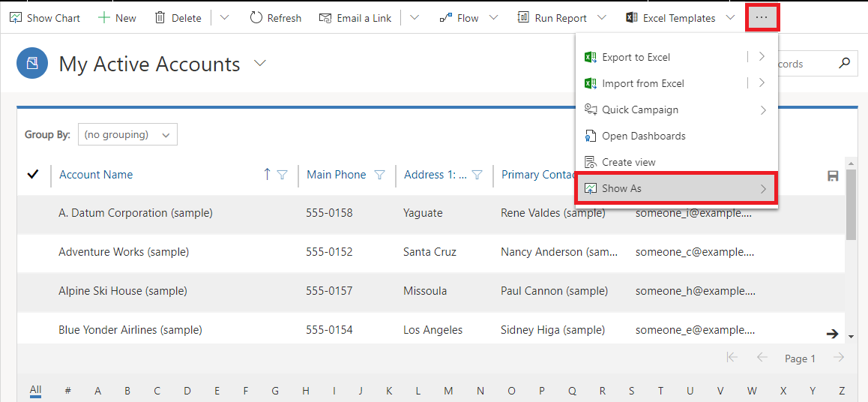Click the save icon beside the column headers
This screenshot has height=402, width=868.
pyautogui.click(x=833, y=175)
